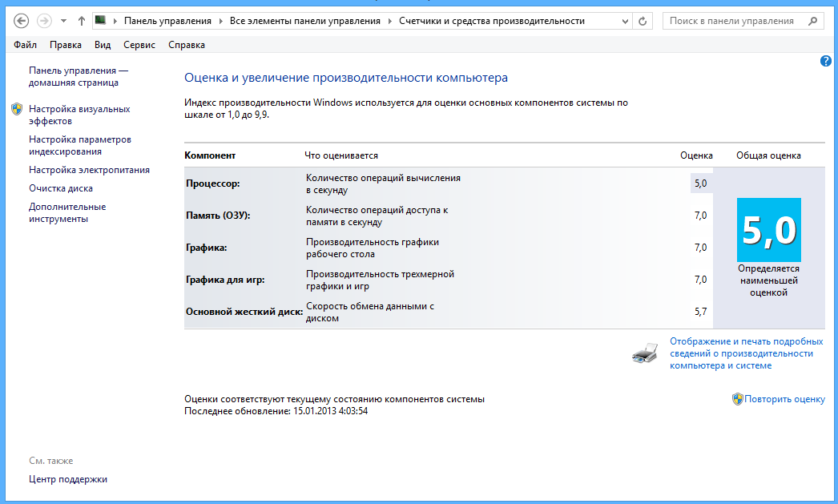The height and width of the screenshot is (504, 838).
Task: Click the hard disk score 5,7
Action: pyautogui.click(x=701, y=312)
